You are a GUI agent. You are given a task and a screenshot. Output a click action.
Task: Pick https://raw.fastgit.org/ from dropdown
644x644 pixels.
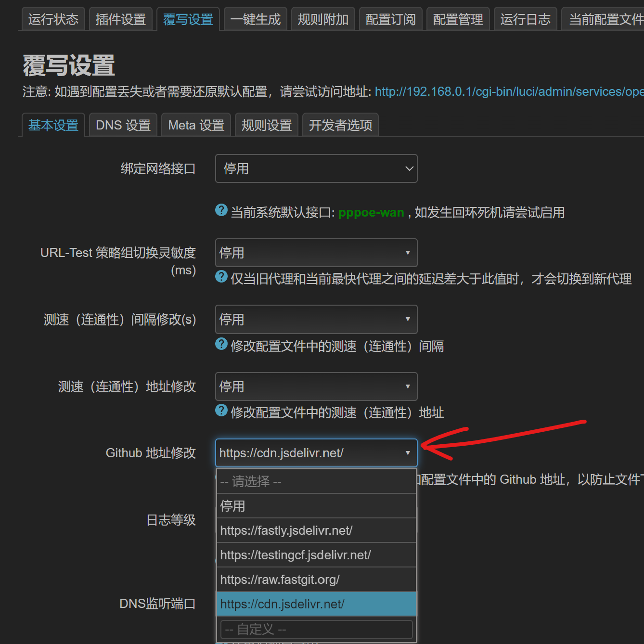click(316, 580)
